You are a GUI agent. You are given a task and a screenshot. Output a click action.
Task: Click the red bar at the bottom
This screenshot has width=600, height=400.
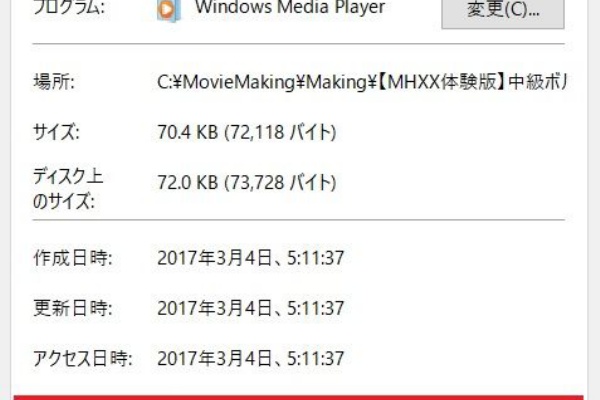[x=298, y=398]
